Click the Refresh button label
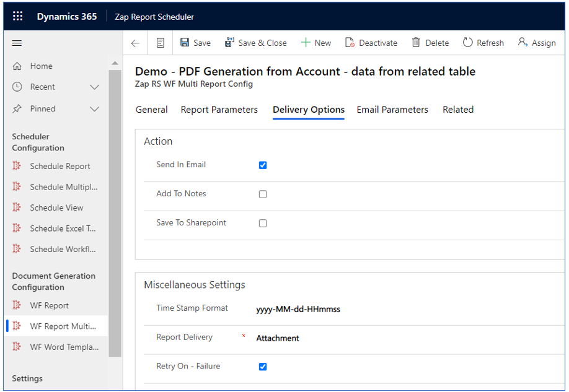This screenshot has height=392, width=569. [490, 43]
